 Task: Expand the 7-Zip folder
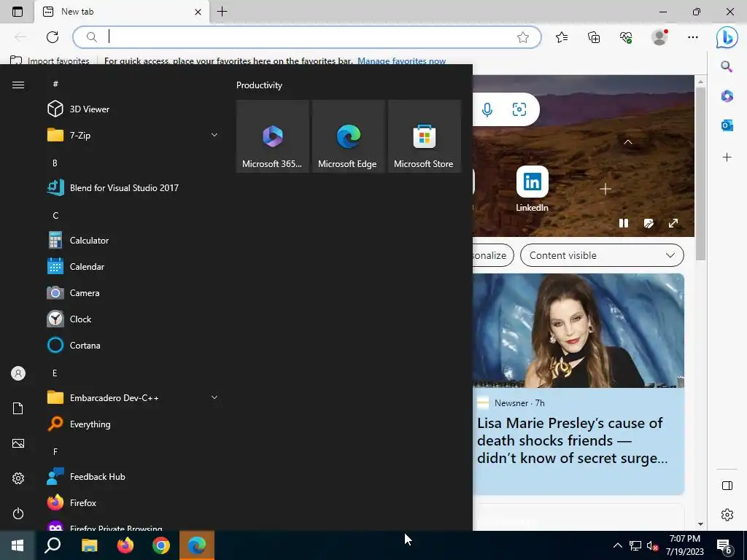coord(133,135)
